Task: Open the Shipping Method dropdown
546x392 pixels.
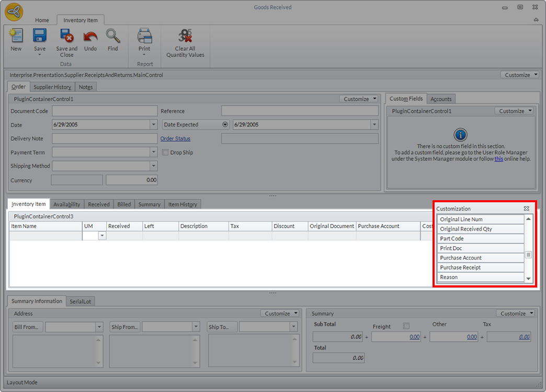Action: 153,166
